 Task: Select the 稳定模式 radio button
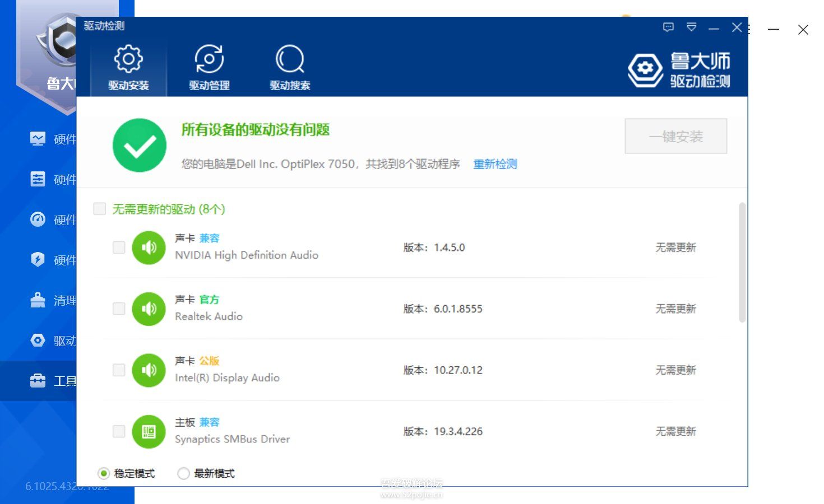point(103,473)
